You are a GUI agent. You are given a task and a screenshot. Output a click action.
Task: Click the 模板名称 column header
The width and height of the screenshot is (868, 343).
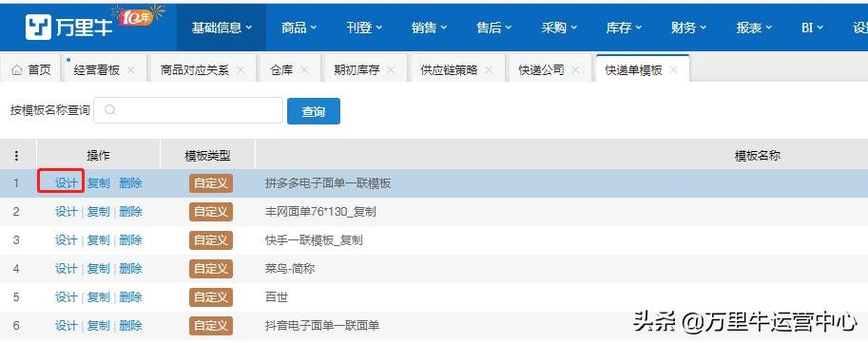pos(758,156)
